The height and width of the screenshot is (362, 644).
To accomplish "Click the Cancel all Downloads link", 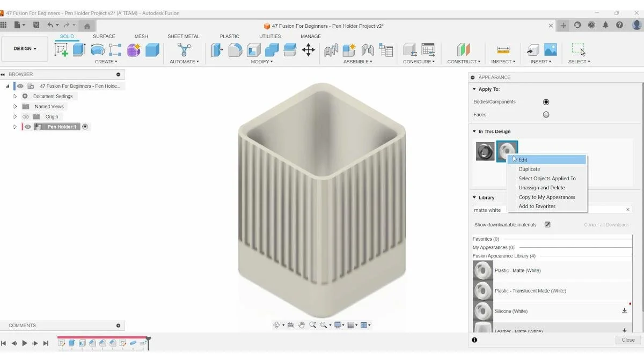I will (x=606, y=225).
